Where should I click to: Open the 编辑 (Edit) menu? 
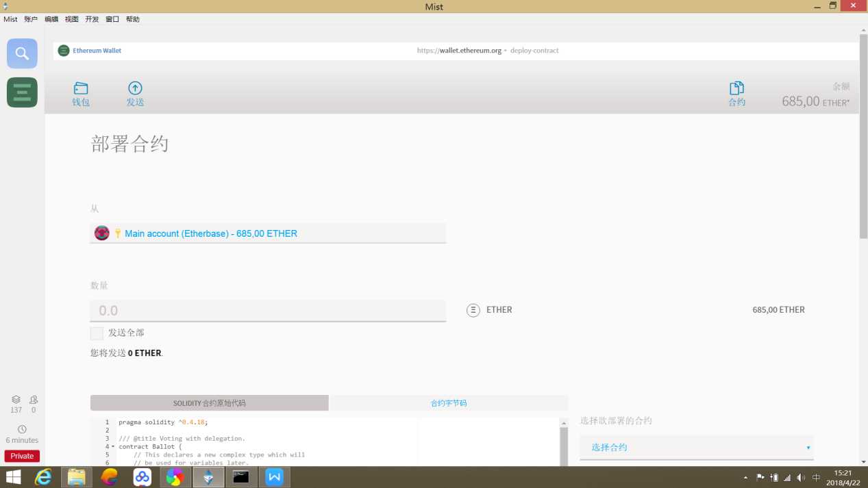(x=51, y=19)
